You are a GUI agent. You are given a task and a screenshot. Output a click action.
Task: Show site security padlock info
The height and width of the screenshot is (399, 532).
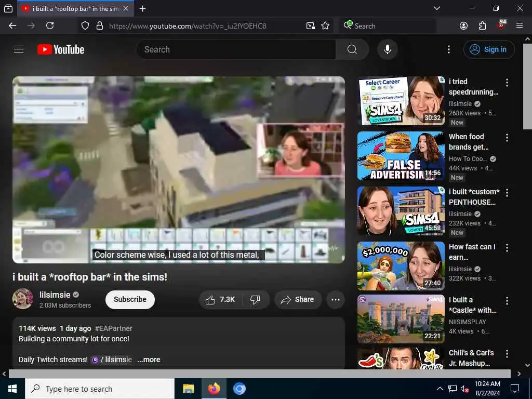click(100, 26)
